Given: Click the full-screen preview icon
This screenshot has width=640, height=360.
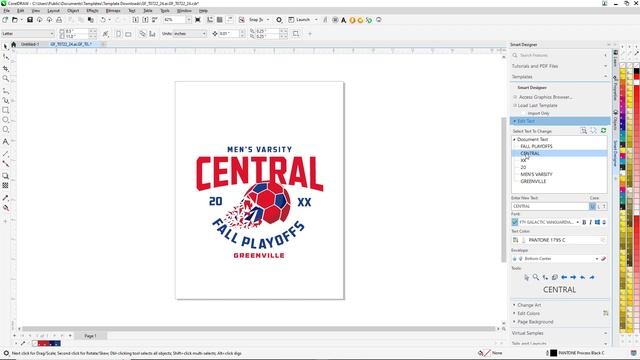Looking at the screenshot, I should [198, 20].
